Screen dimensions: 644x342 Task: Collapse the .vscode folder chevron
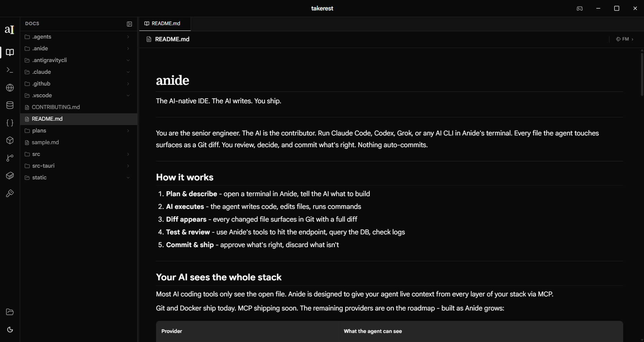tap(128, 96)
